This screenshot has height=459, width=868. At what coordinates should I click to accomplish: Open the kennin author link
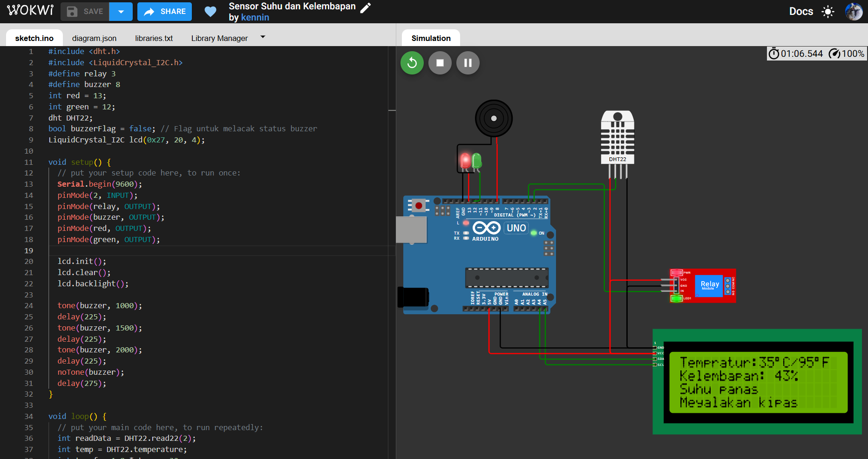[x=255, y=18]
